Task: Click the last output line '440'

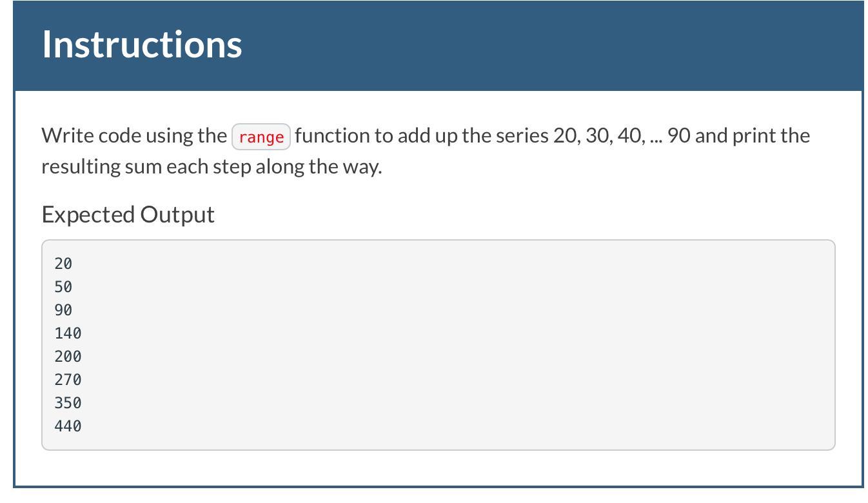Action: point(68,426)
